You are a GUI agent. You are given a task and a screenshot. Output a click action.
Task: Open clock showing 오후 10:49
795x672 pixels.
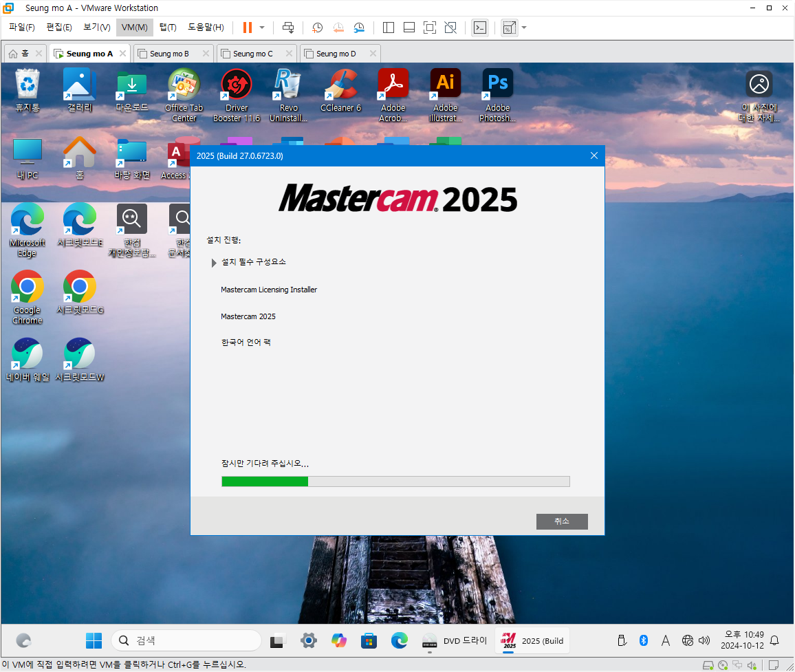pyautogui.click(x=742, y=640)
